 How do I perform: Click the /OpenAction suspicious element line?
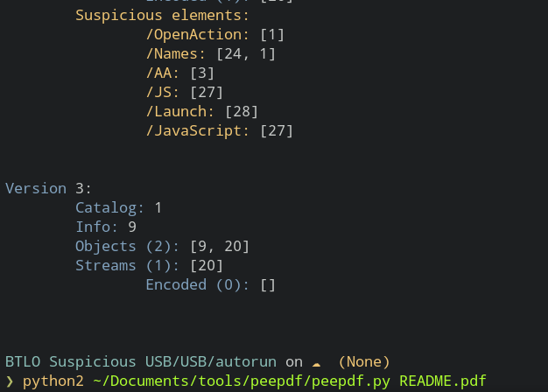pos(215,35)
